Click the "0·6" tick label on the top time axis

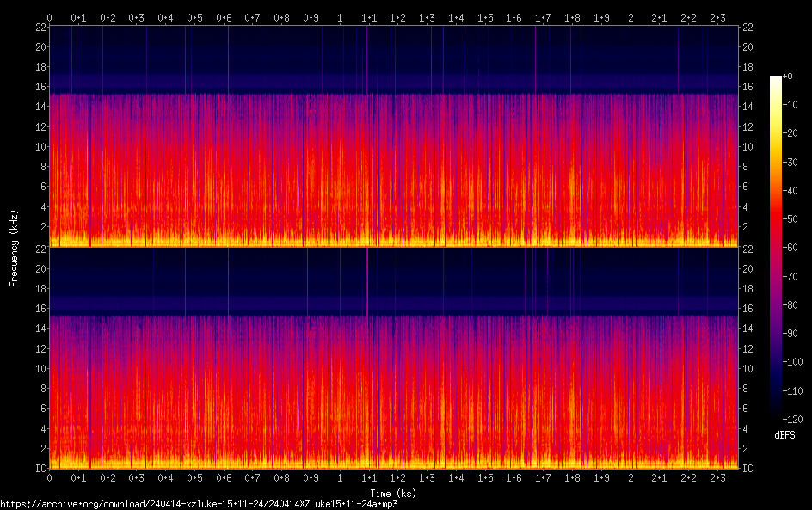[224, 18]
